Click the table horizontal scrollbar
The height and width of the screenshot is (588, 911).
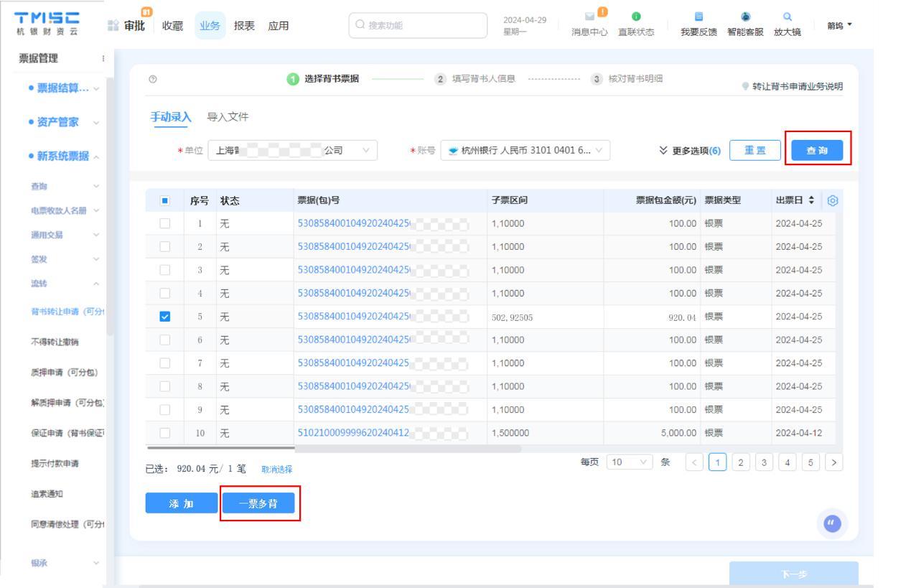[x=333, y=447]
